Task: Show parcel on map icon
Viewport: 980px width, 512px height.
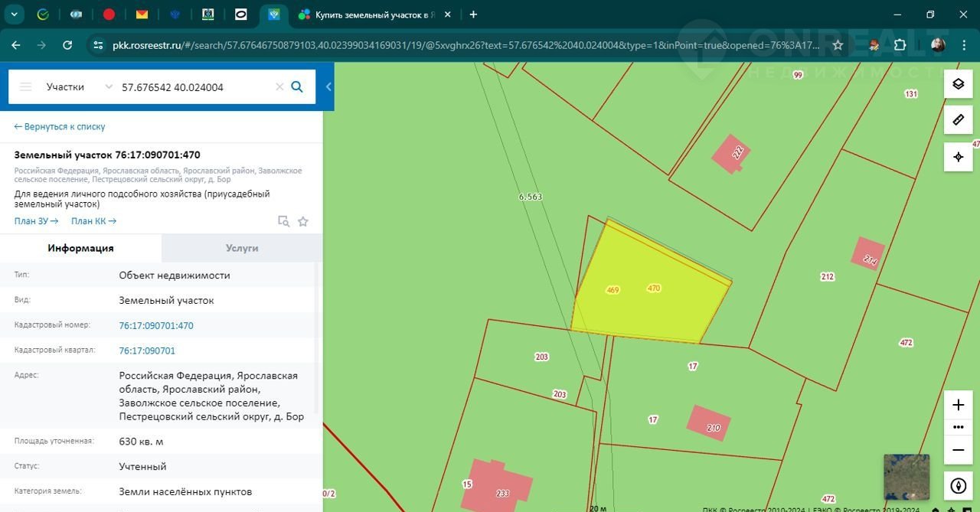Action: (283, 222)
